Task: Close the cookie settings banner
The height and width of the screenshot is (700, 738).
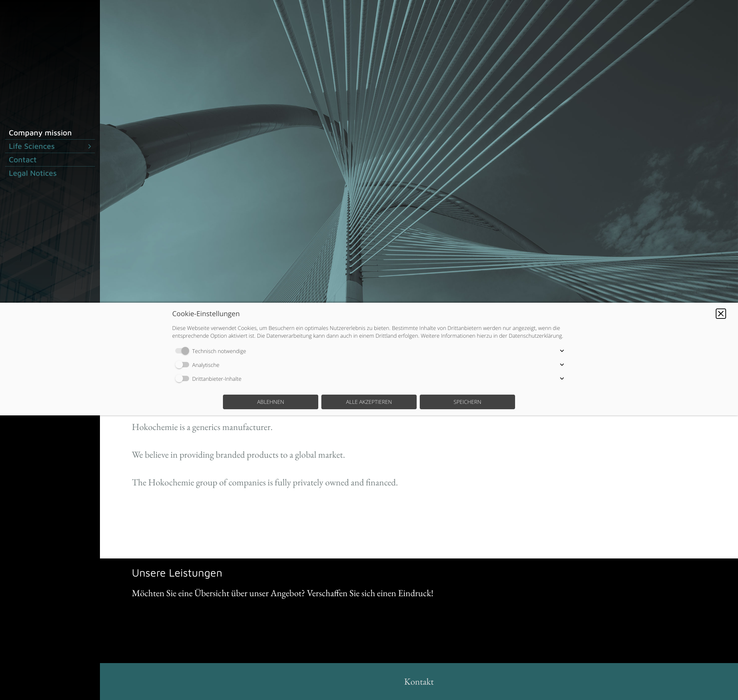Action: coord(721,314)
